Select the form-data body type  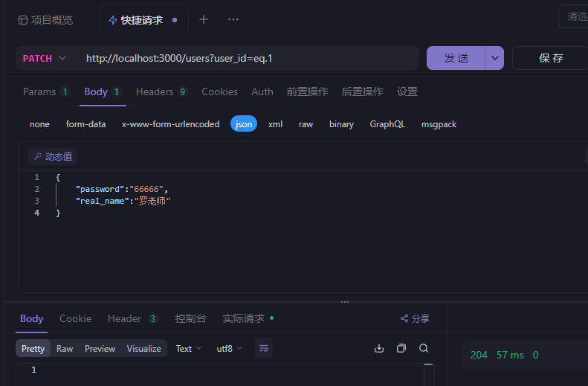(86, 124)
